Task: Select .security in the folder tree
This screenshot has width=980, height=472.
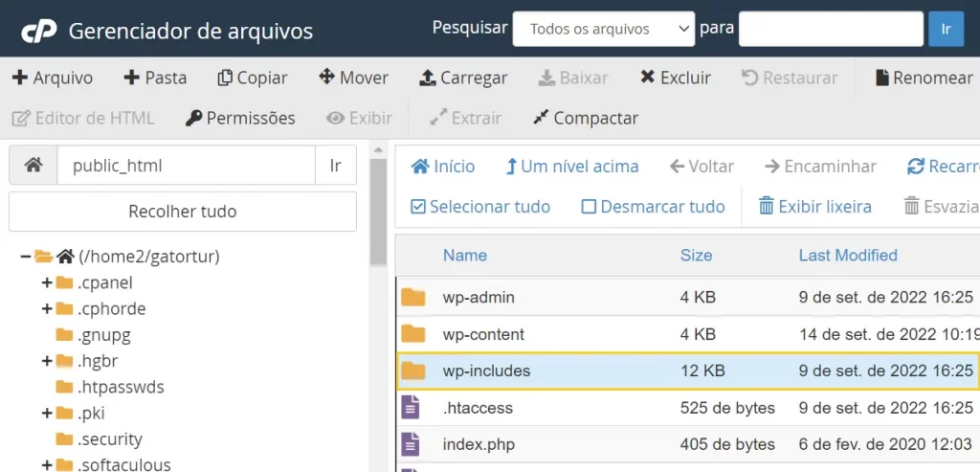Action: (x=110, y=438)
